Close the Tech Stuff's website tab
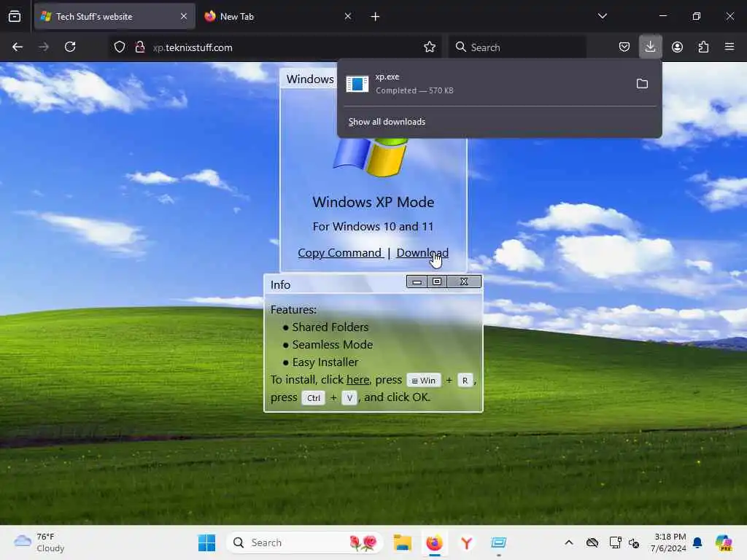This screenshot has width=747, height=560. click(x=184, y=17)
